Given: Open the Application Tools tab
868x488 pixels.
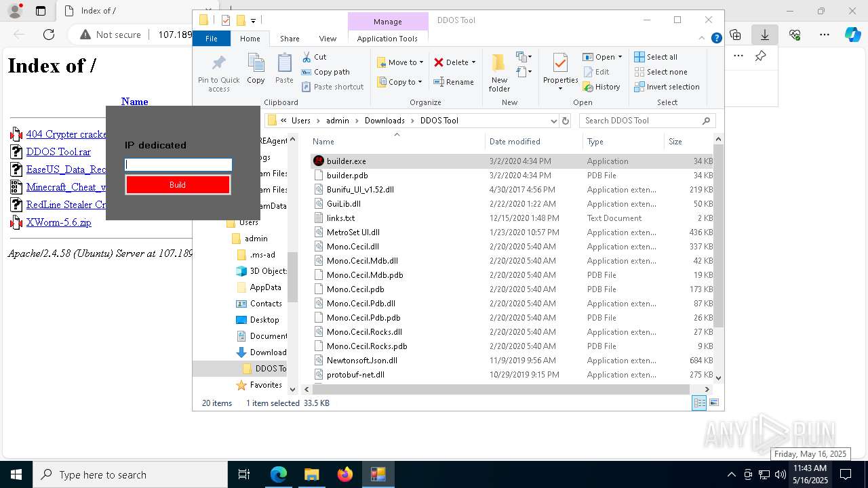Looking at the screenshot, I should point(387,39).
